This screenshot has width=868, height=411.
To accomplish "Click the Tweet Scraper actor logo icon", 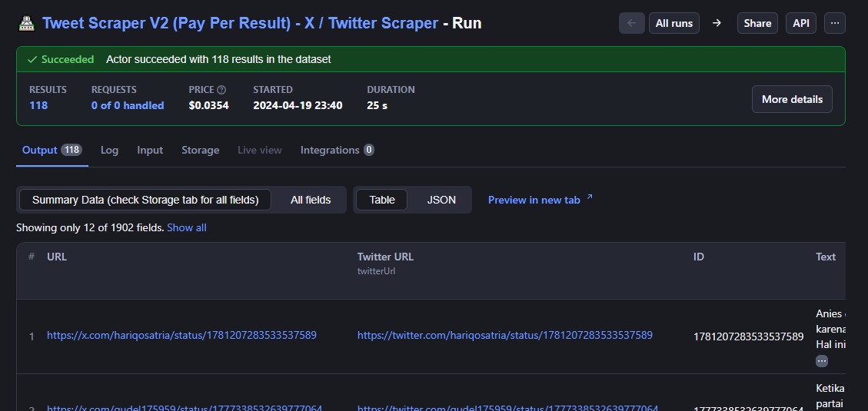I will tap(27, 23).
